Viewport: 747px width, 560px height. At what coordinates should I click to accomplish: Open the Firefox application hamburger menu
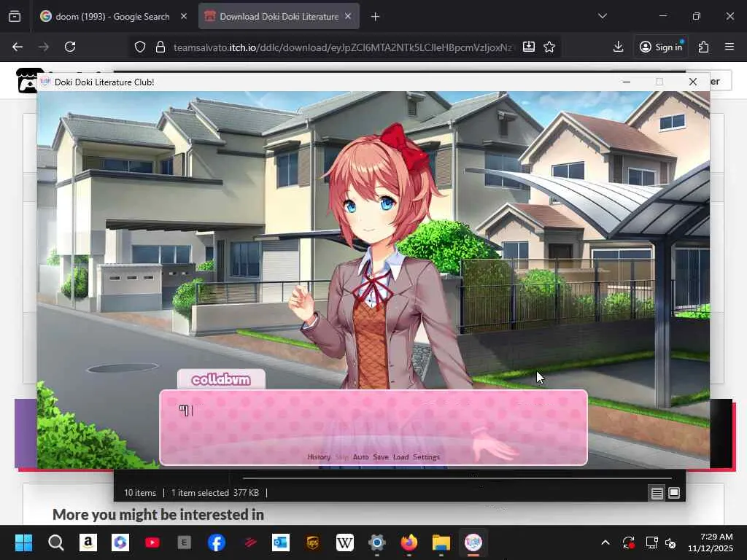[729, 47]
